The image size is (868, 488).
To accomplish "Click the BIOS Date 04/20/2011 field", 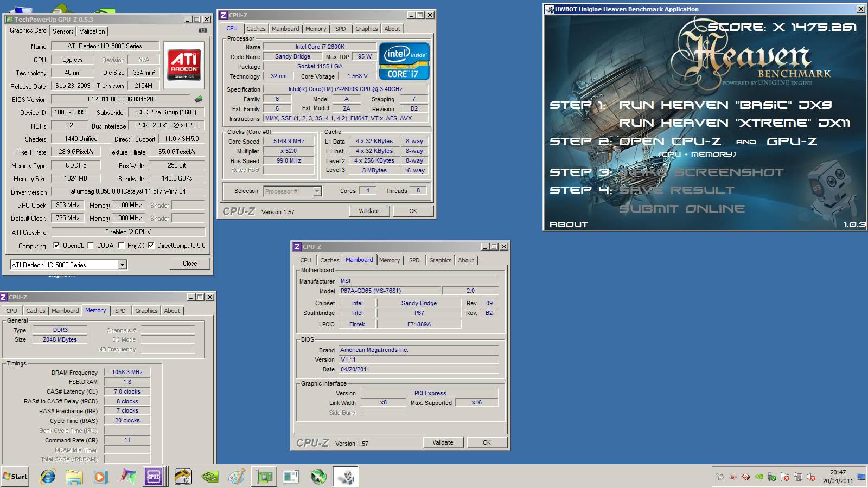I will [x=418, y=369].
